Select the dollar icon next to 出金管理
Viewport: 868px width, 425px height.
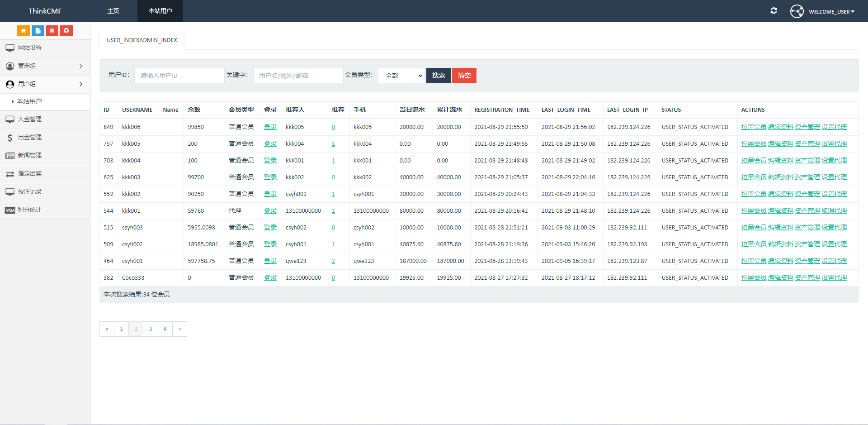(x=10, y=137)
